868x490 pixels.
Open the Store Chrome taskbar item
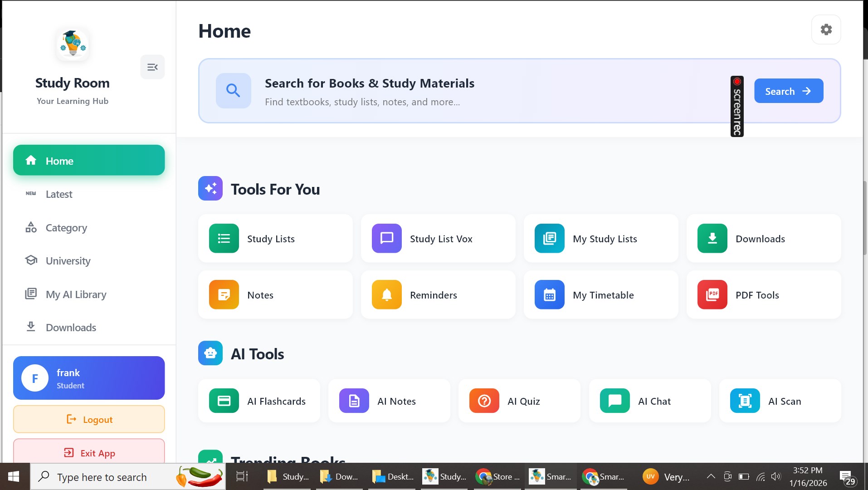tap(497, 476)
